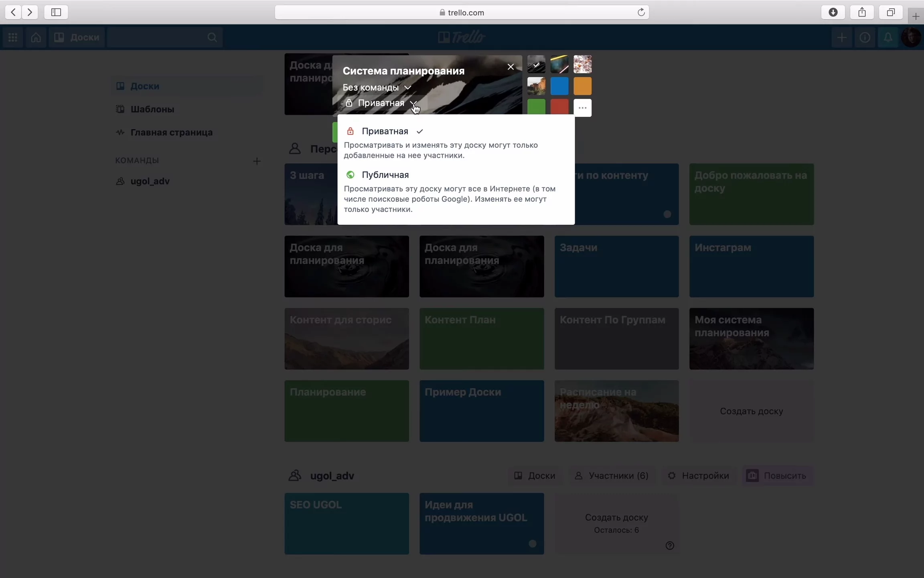Viewport: 924px width, 578px height.
Task: Open the Задачи board
Action: [x=616, y=267]
